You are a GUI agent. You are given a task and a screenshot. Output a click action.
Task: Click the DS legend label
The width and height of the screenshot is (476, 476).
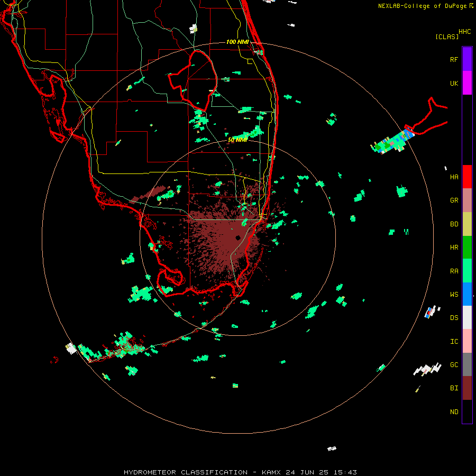454,318
